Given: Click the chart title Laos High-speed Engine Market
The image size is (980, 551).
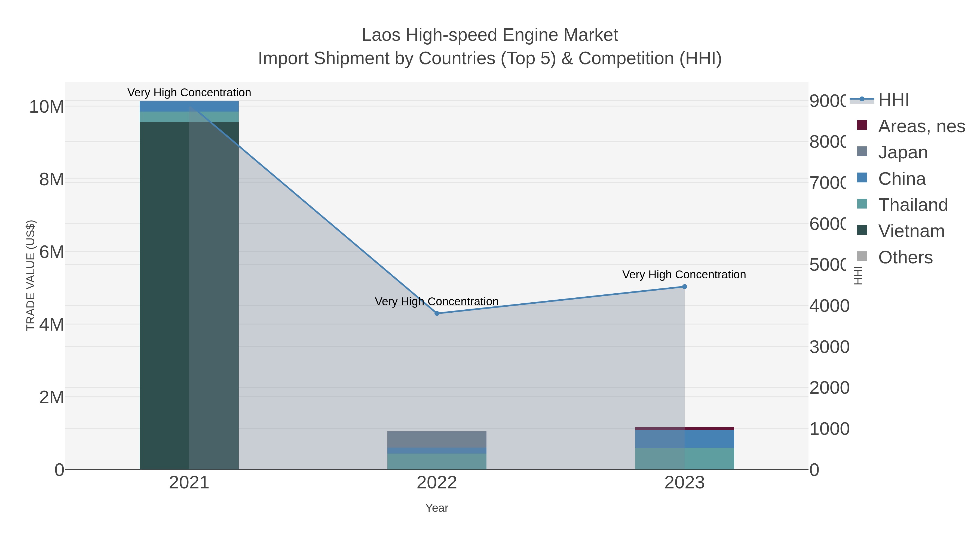Looking at the screenshot, I should 490,35.
